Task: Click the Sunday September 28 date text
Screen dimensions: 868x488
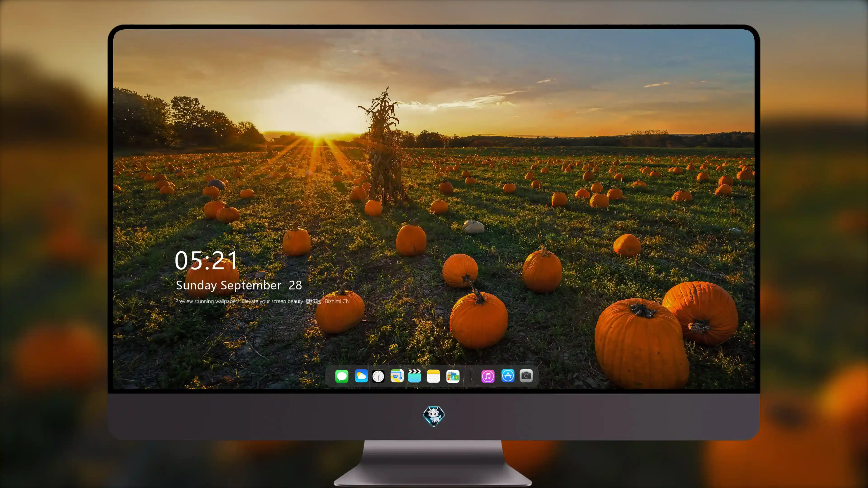Action: coord(238,285)
